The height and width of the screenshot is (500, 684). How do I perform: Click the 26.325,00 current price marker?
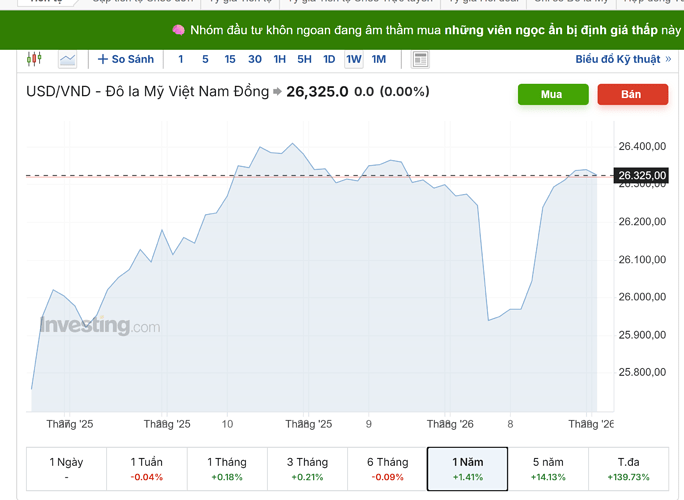tap(642, 176)
